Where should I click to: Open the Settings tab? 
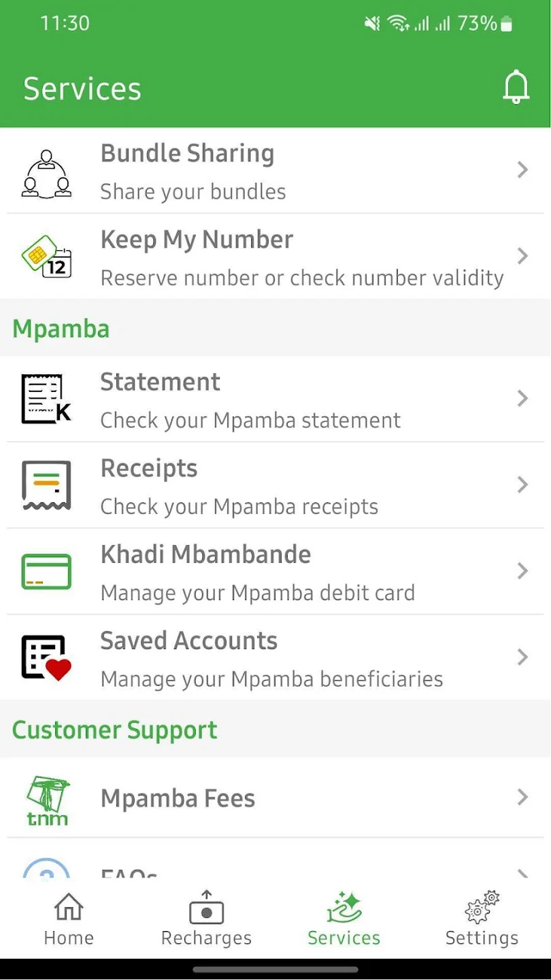click(482, 920)
